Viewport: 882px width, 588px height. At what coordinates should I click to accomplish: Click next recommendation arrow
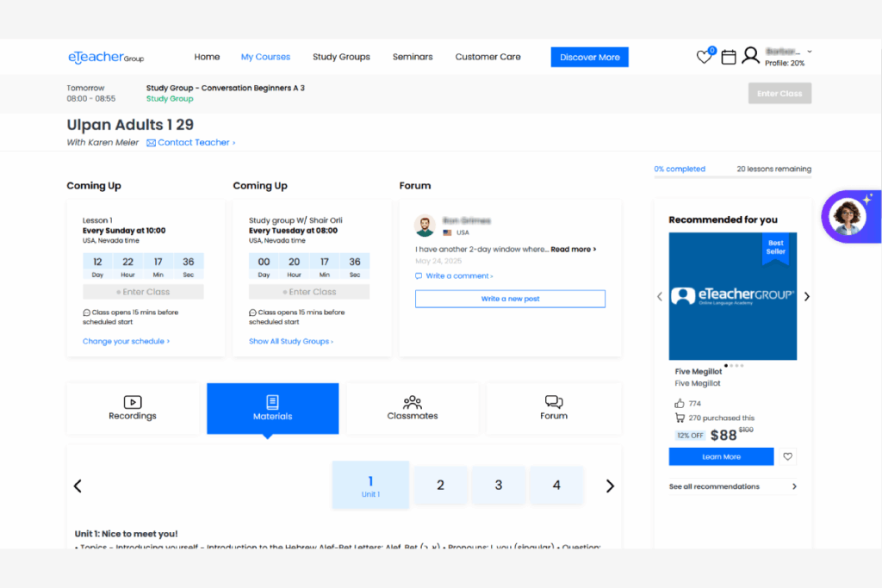pyautogui.click(x=806, y=296)
